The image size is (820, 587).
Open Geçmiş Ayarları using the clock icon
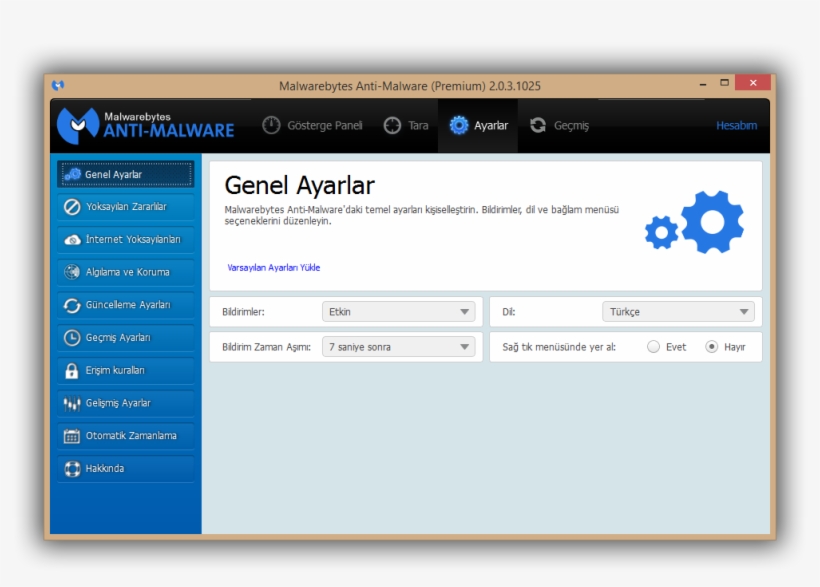point(71,337)
